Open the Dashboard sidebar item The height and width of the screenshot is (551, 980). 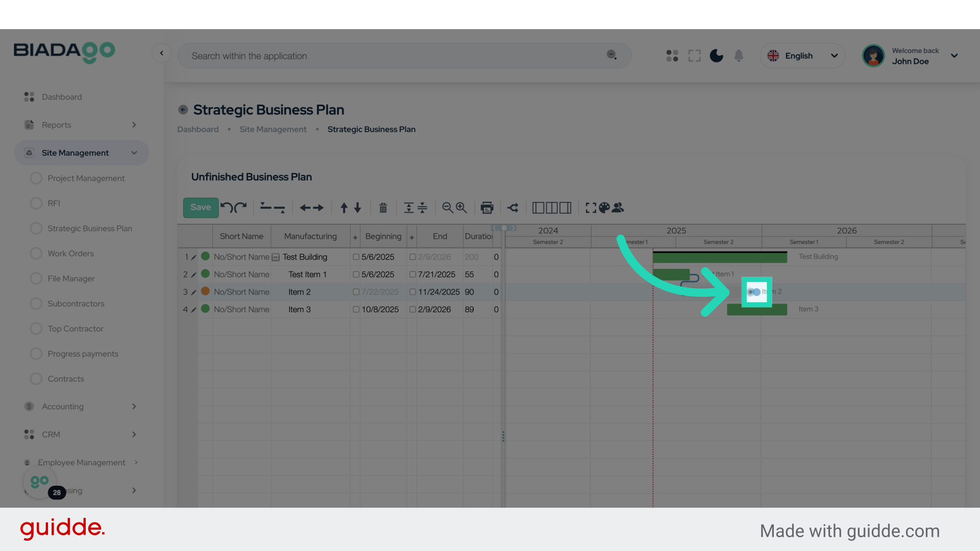click(61, 97)
